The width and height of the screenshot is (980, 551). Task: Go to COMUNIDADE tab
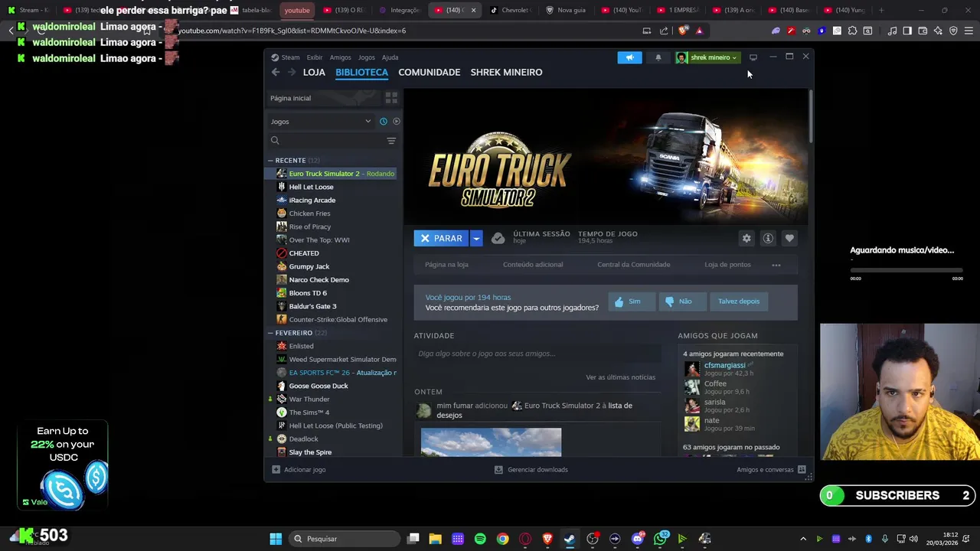click(x=430, y=72)
